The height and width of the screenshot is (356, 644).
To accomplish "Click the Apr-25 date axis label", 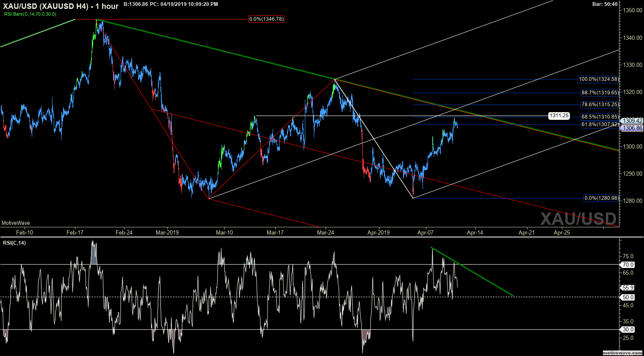I will [562, 232].
